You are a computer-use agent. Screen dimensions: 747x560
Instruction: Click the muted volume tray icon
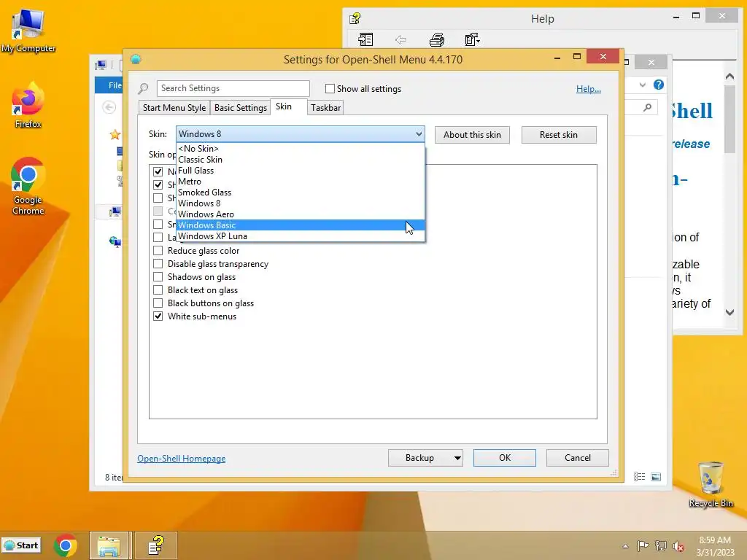[x=678, y=546]
